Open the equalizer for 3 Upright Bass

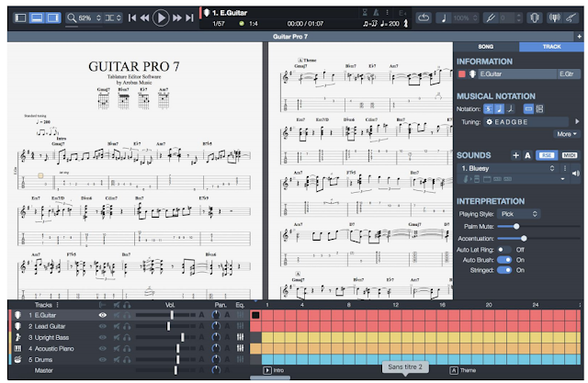click(x=240, y=337)
